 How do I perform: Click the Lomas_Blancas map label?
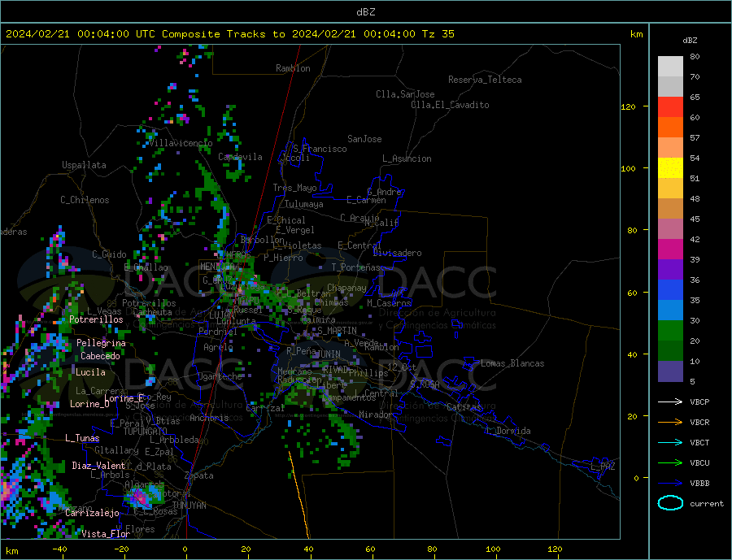tap(512, 363)
